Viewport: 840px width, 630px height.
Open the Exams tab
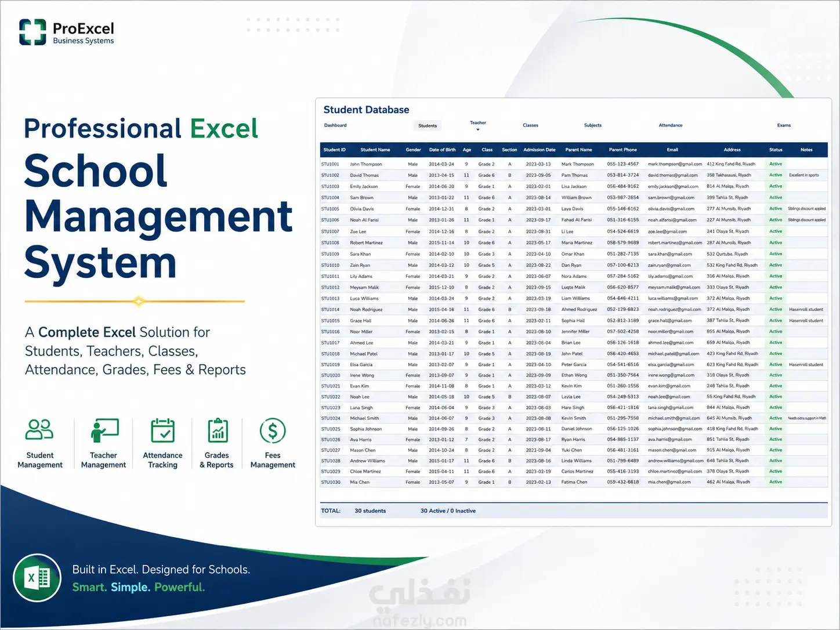pyautogui.click(x=784, y=125)
